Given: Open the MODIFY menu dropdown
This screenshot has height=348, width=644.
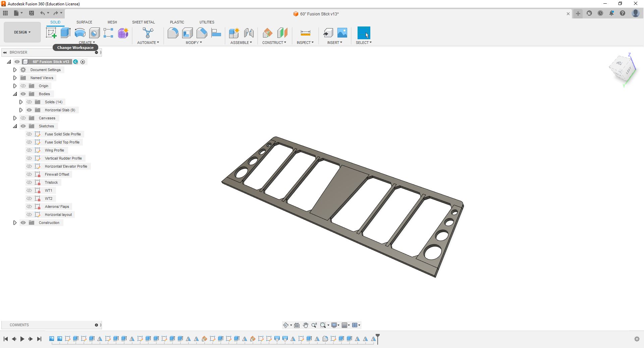Looking at the screenshot, I should (x=194, y=43).
